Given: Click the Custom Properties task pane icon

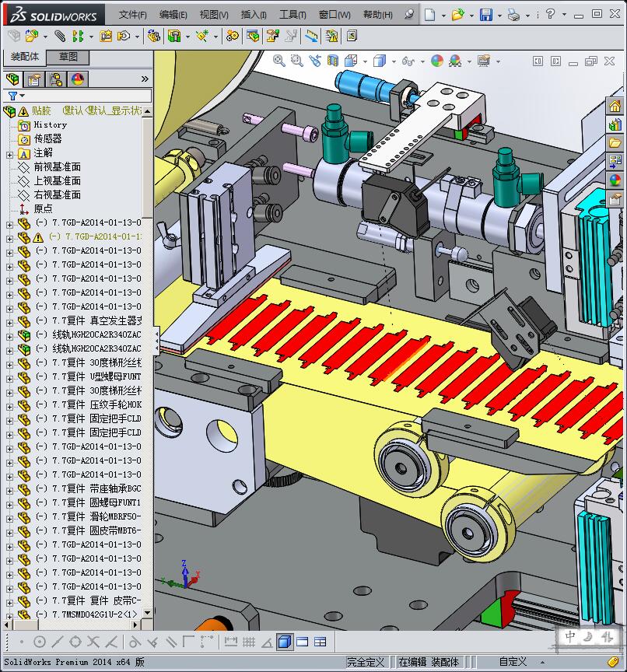Looking at the screenshot, I should tap(615, 199).
